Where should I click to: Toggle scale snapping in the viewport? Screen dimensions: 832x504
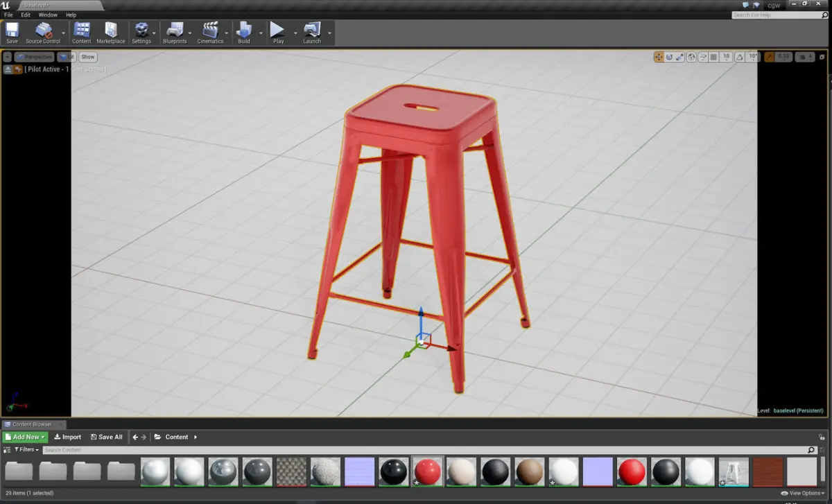click(769, 57)
